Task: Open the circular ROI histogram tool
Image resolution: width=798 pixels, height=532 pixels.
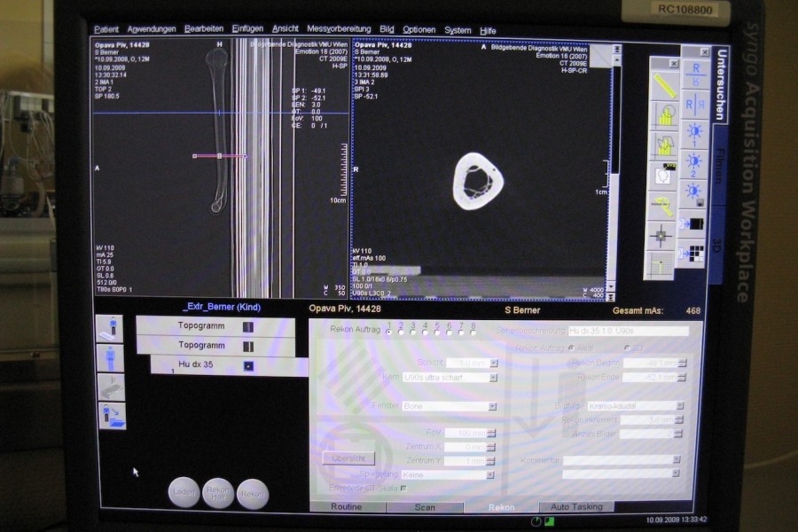Action: pos(662,115)
